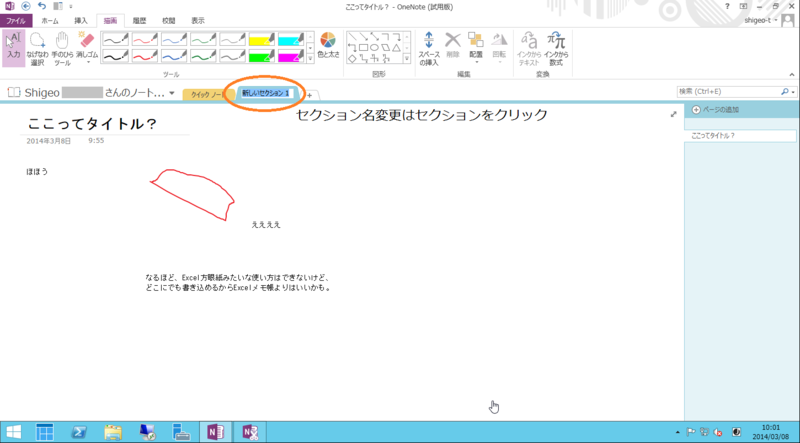Pick the thick red pen, bottom row
Screen dimensions: 800x443
(x=145, y=55)
